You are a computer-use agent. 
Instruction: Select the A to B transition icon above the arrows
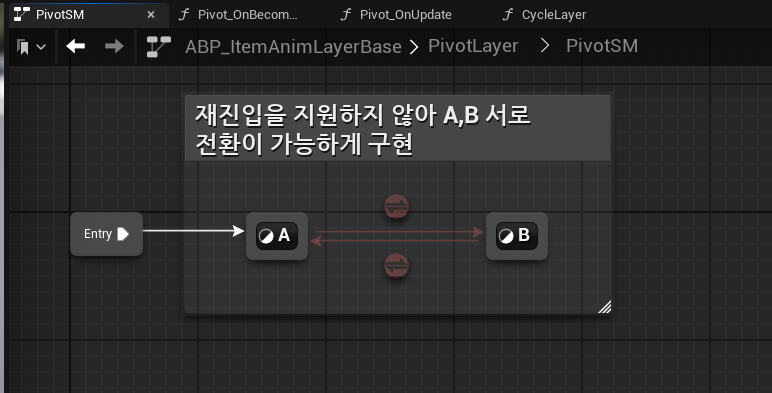point(396,206)
